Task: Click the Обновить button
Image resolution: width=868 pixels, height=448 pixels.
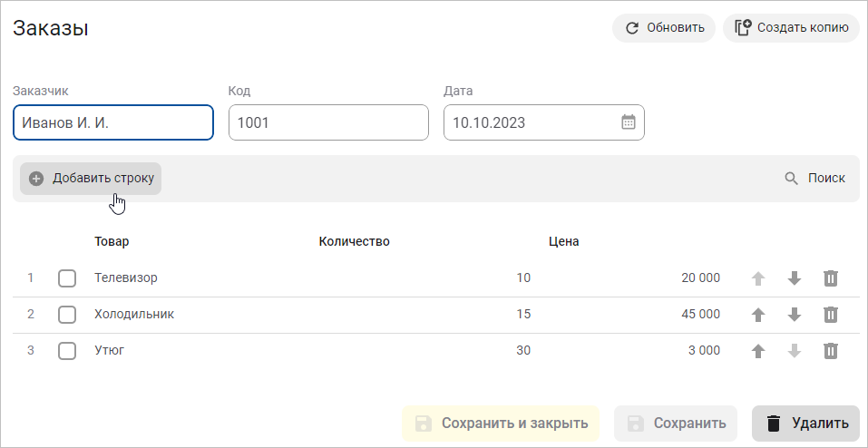Action: pyautogui.click(x=664, y=28)
